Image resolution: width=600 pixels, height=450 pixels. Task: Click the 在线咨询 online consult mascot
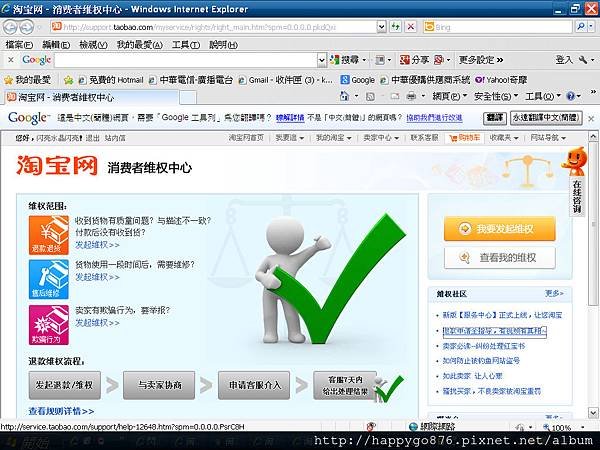576,182
